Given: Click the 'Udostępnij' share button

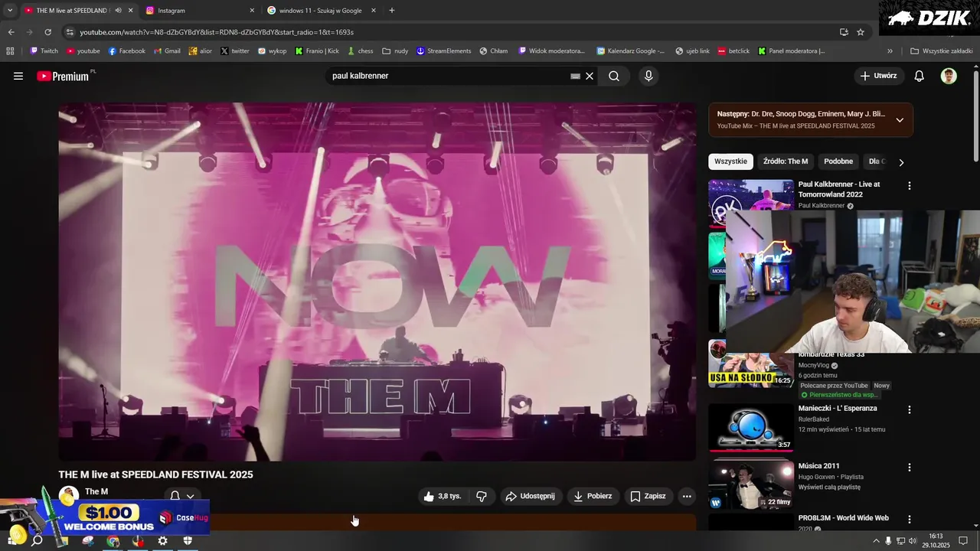Looking at the screenshot, I should coord(530,496).
